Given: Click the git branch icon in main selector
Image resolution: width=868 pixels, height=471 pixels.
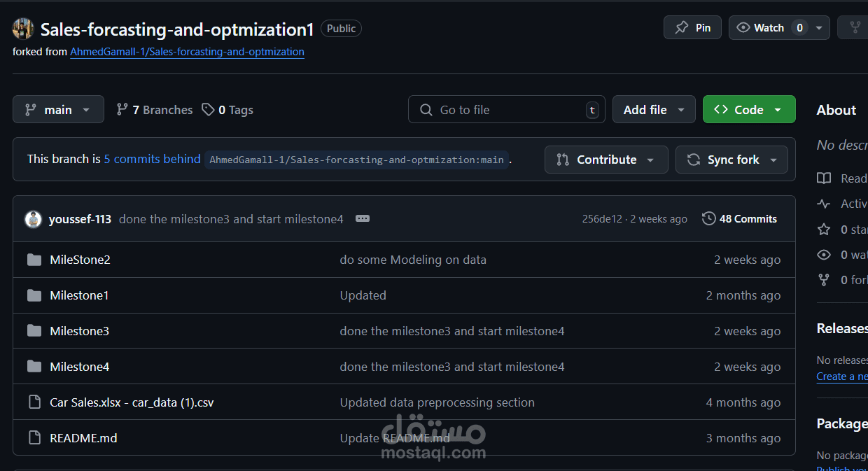Looking at the screenshot, I should coord(31,110).
